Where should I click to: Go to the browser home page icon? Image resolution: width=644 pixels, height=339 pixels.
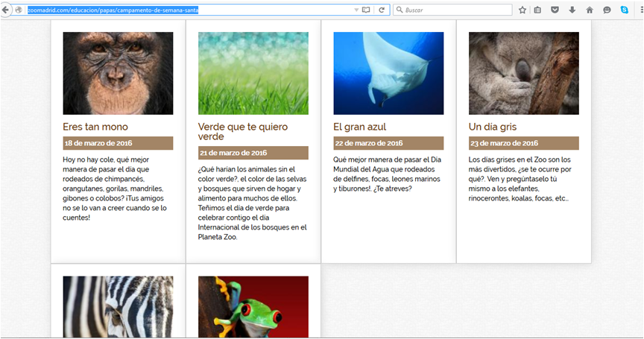tap(590, 10)
